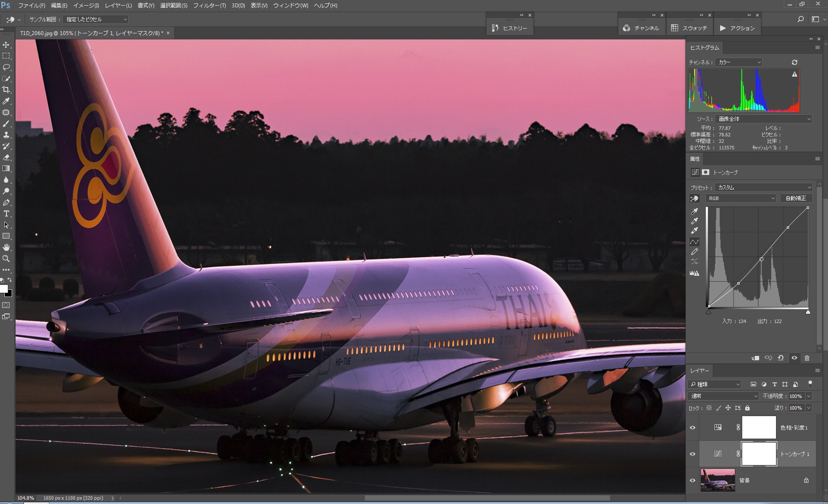Open the search icon in the options bar
Image resolution: width=828 pixels, height=504 pixels.
click(800, 19)
